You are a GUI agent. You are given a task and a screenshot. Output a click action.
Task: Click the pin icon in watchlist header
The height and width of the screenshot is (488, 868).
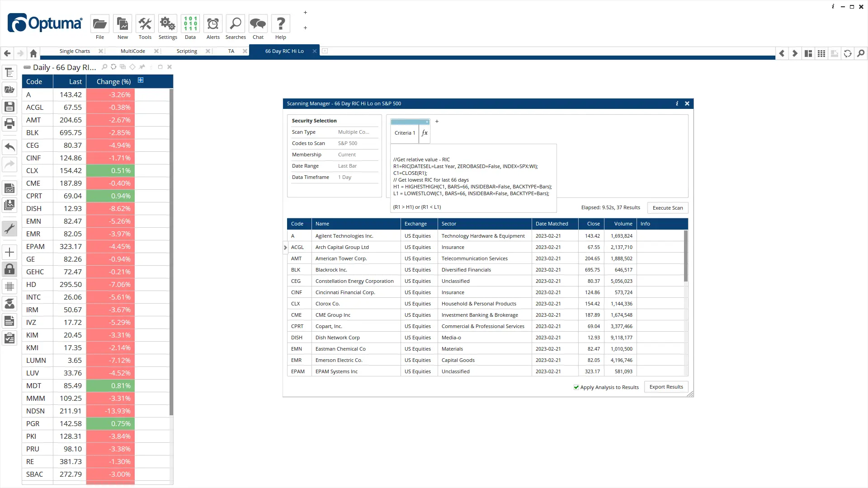tap(142, 67)
